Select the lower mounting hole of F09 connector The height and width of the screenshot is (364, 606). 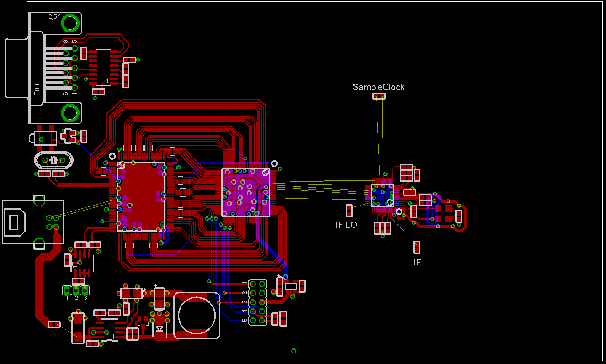click(x=70, y=113)
